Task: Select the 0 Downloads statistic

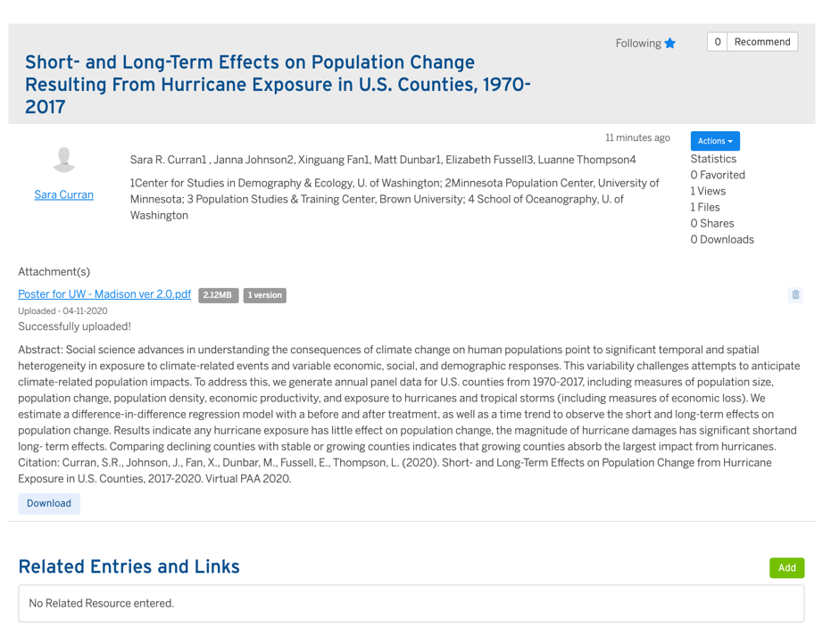Action: [x=722, y=239]
